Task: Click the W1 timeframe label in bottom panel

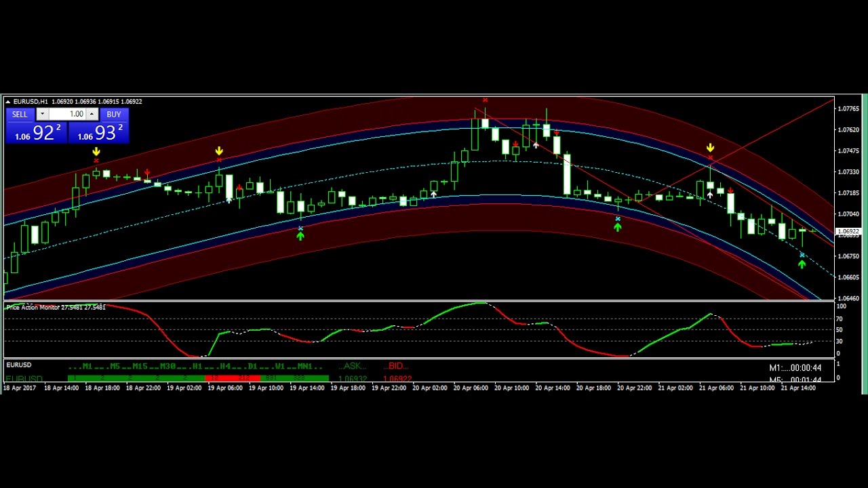Action: 279,367
